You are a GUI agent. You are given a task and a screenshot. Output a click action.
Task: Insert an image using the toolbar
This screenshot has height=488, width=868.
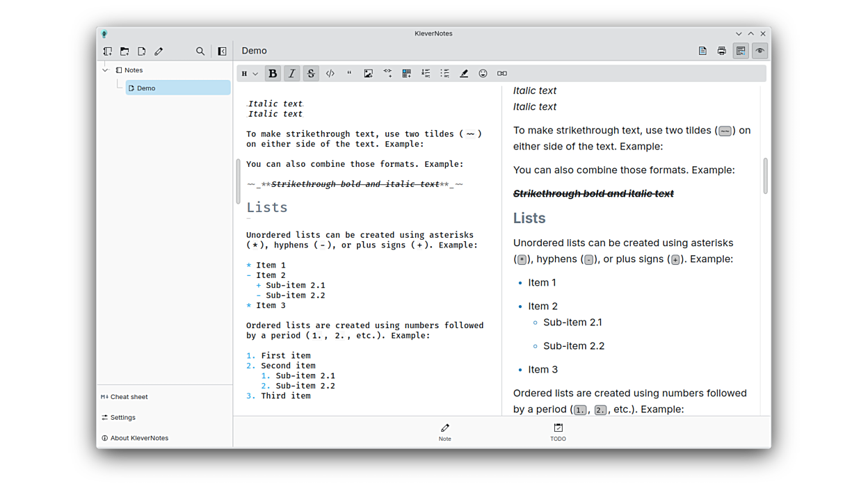click(x=369, y=74)
